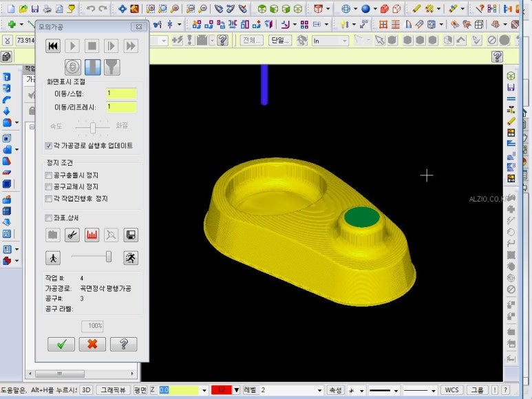Undo the last action
Image resolution: width=532 pixels, height=399 pixels.
pos(91,8)
